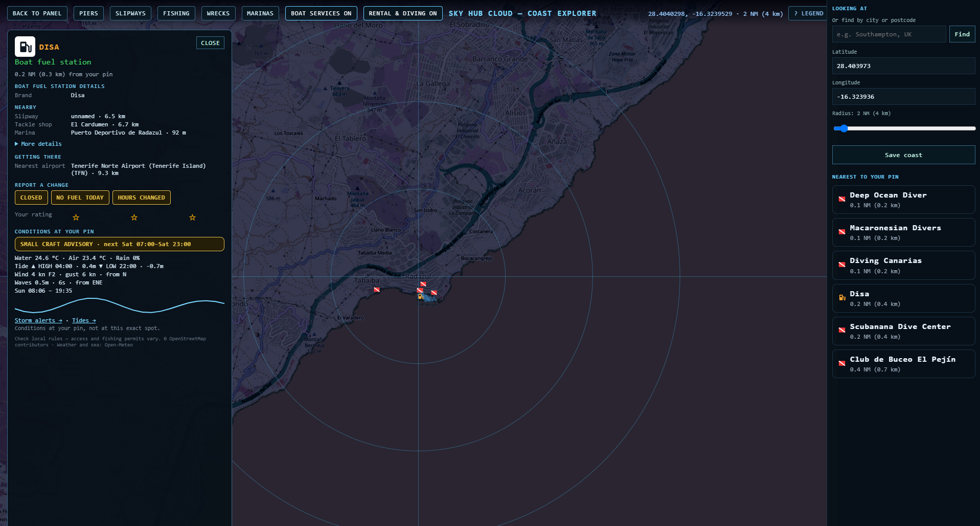The height and width of the screenshot is (526, 980).
Task: Click the first rating star
Action: [x=76, y=217]
